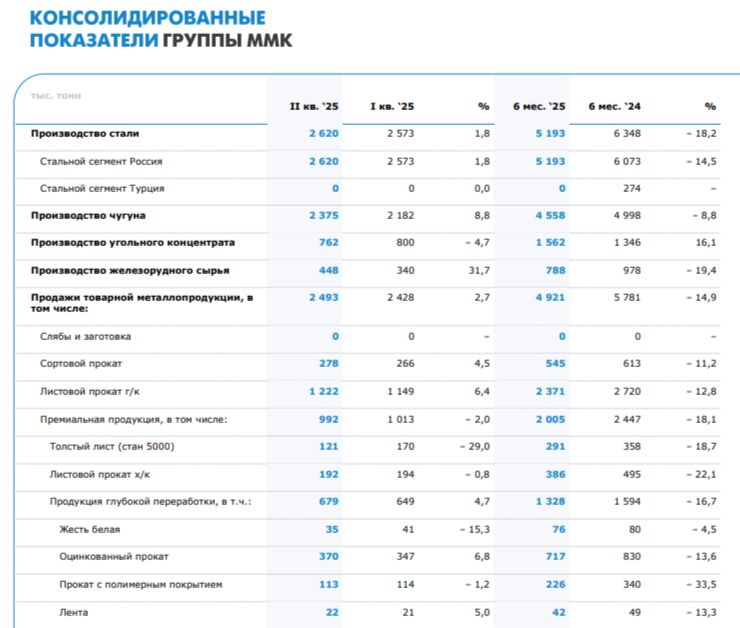Click the "Листовой прокат г/к" row label

(90, 391)
